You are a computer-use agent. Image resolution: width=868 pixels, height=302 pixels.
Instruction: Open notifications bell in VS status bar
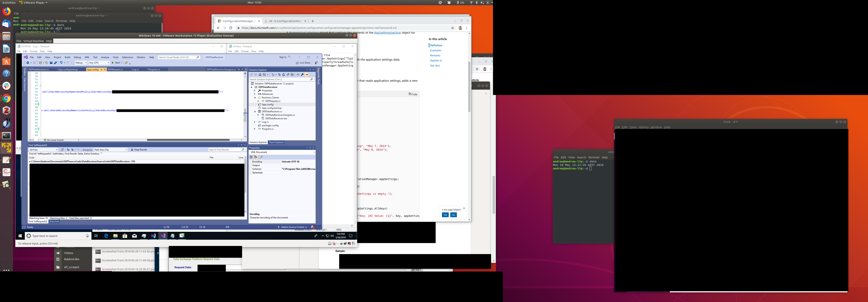pyautogui.click(x=312, y=227)
